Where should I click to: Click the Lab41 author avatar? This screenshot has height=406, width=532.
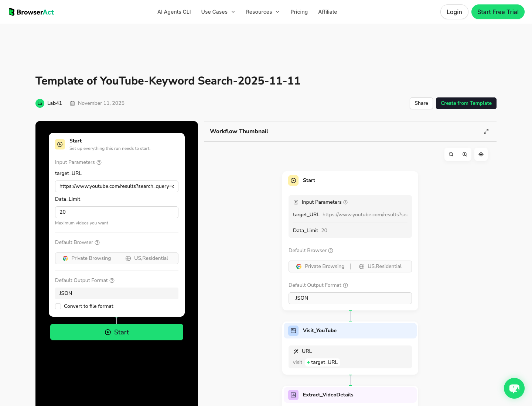pos(40,103)
